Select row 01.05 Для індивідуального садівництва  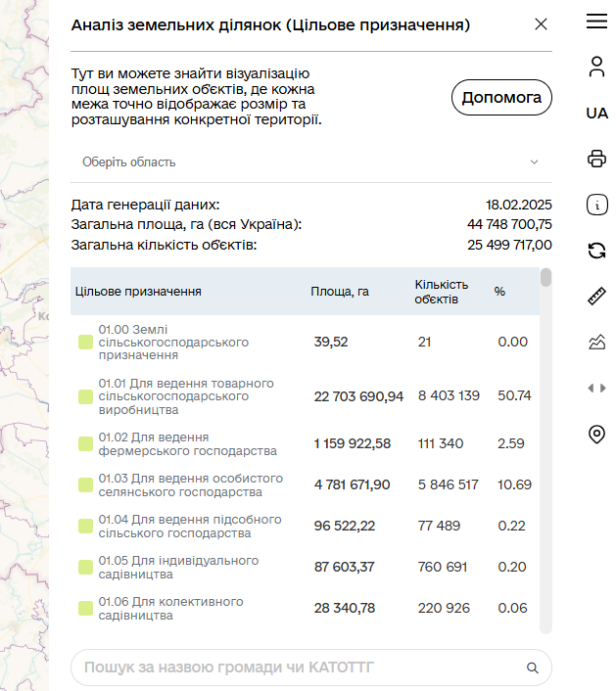coord(305,567)
